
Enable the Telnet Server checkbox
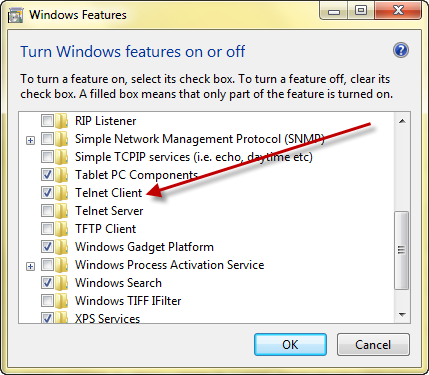pos(47,211)
